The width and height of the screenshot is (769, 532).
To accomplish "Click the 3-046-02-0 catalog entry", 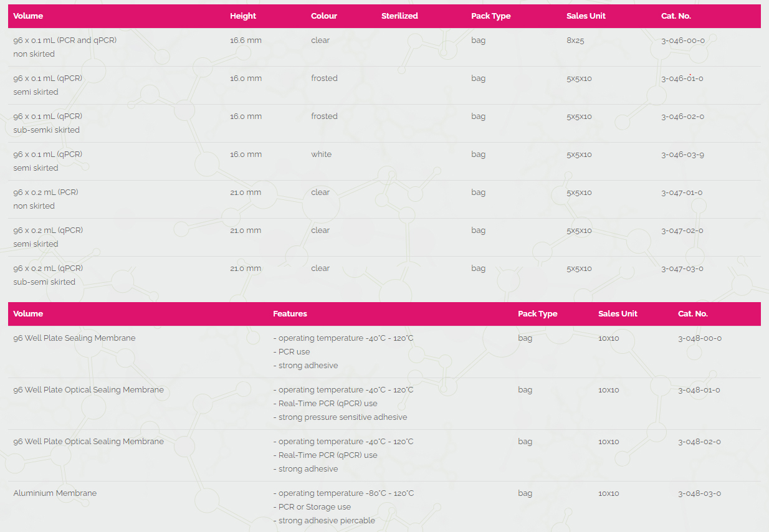I will click(x=682, y=116).
